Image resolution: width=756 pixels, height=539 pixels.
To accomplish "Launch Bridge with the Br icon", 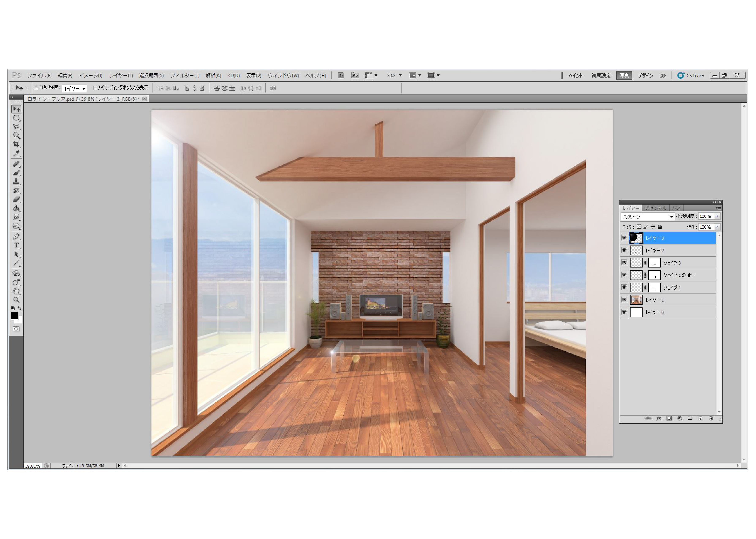I will click(341, 75).
